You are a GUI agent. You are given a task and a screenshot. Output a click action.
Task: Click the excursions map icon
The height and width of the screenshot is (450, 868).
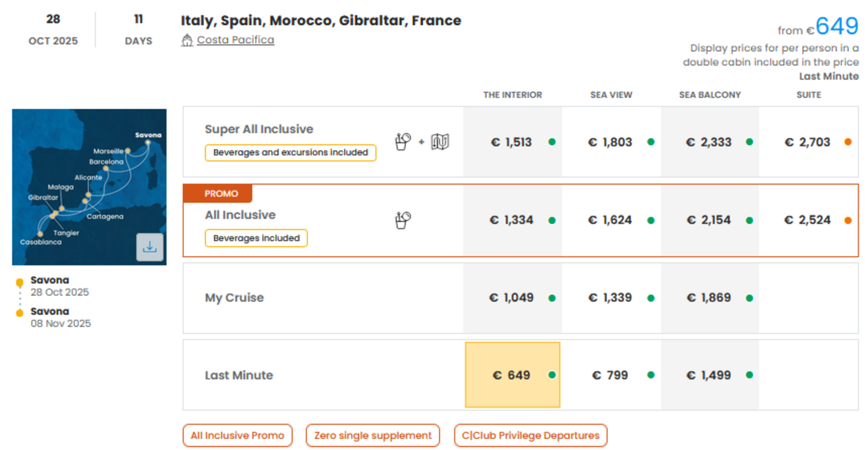point(440,142)
